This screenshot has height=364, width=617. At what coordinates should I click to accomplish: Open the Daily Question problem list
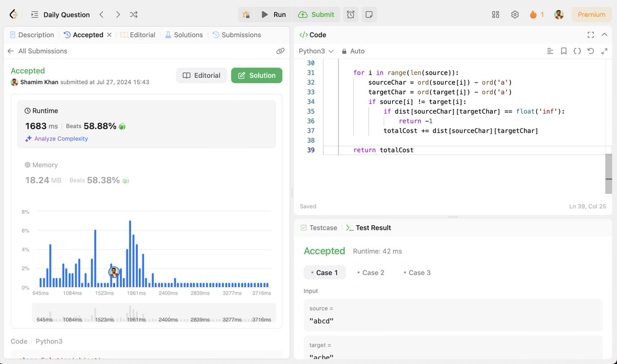[x=60, y=14]
